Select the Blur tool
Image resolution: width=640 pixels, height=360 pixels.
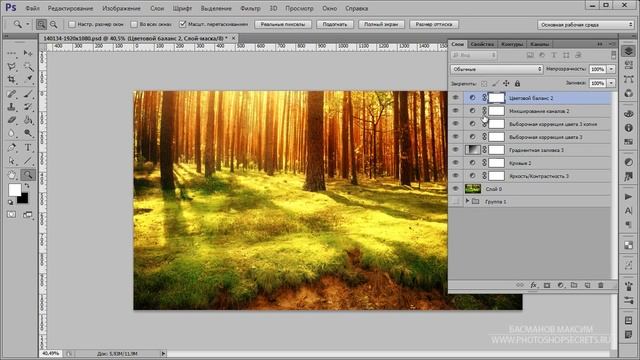coord(11,133)
